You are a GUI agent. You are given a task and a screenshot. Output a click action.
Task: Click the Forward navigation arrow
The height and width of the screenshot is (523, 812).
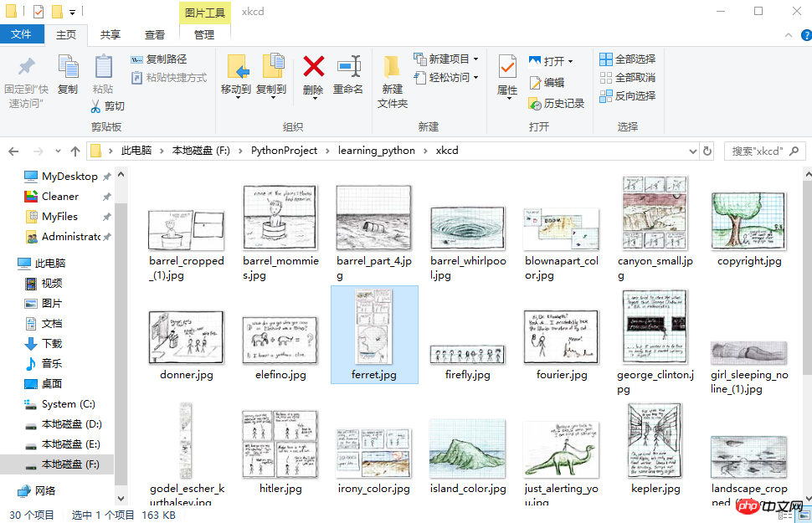click(x=38, y=151)
